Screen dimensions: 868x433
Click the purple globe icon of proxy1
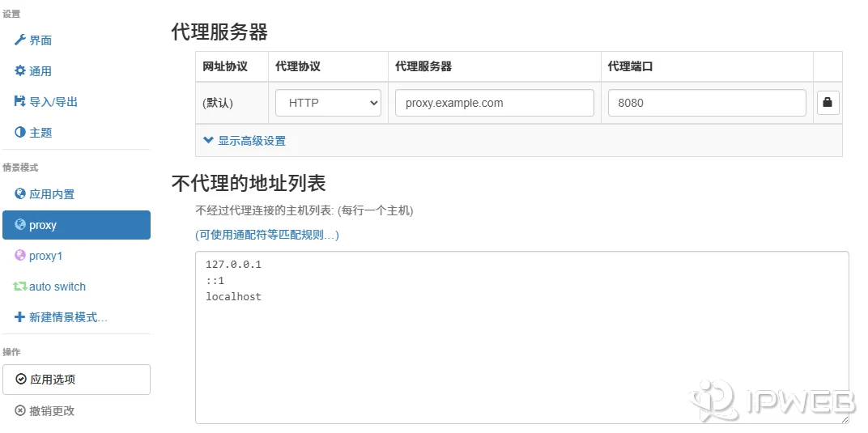[x=20, y=256]
